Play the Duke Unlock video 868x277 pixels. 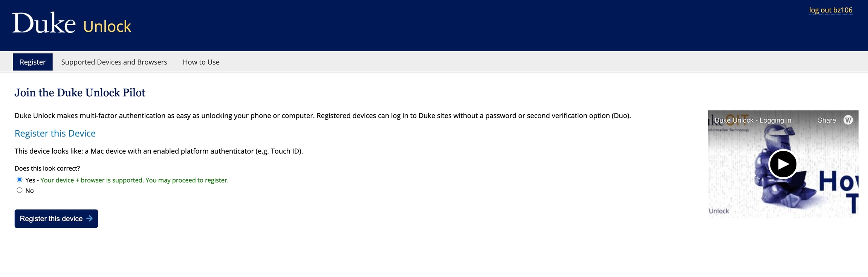782,164
